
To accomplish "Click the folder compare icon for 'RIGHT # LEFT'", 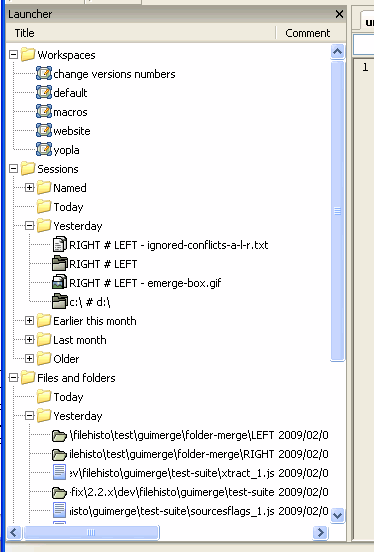I will 60,264.
